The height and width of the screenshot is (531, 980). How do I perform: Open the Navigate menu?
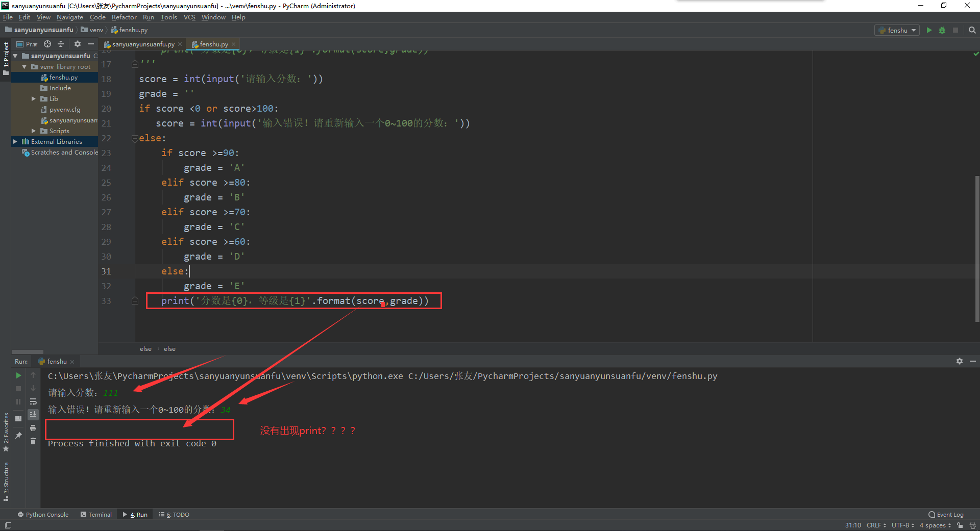click(x=69, y=17)
